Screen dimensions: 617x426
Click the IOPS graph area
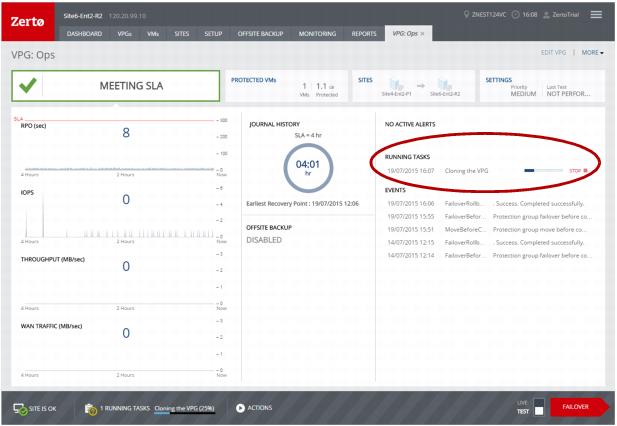pyautogui.click(x=118, y=216)
